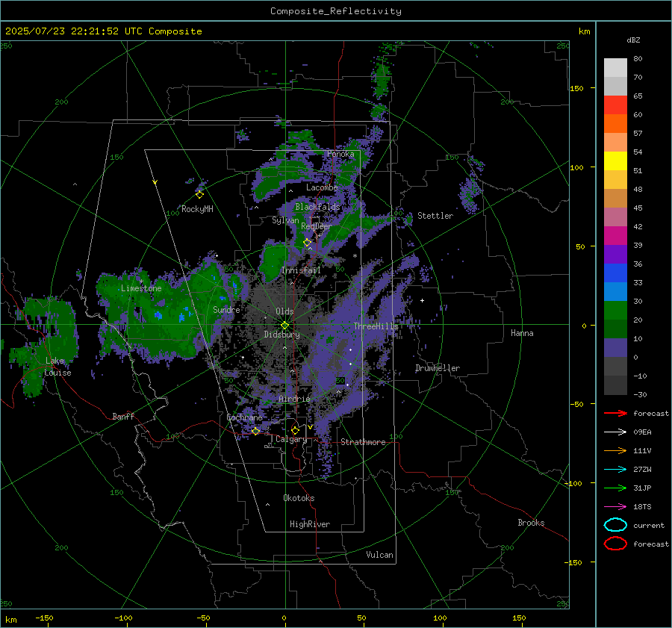Select the magenta 42–39 dBZ color swatch
This screenshot has height=628, width=672.
pos(615,235)
